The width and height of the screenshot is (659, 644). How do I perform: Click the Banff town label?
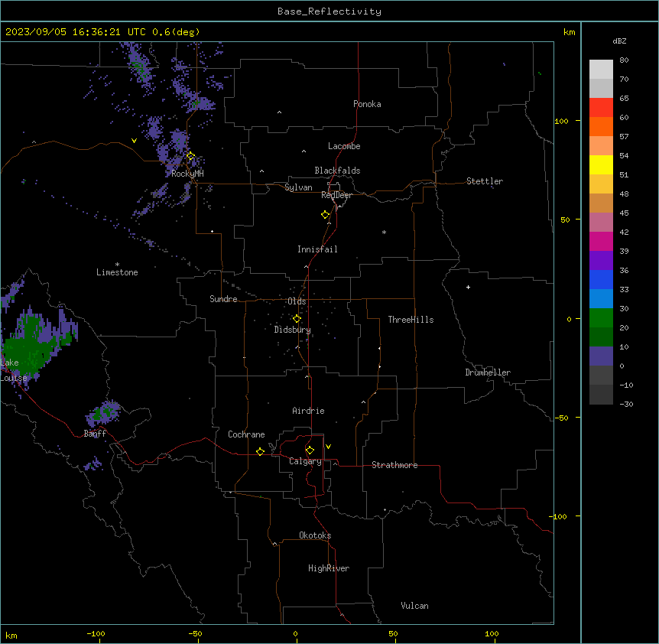tap(95, 434)
